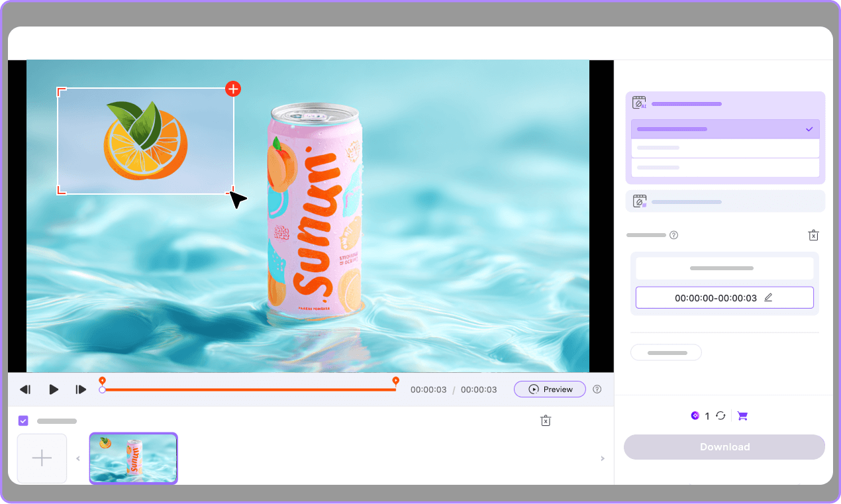This screenshot has height=504, width=841.
Task: Click the Download button
Action: [724, 447]
